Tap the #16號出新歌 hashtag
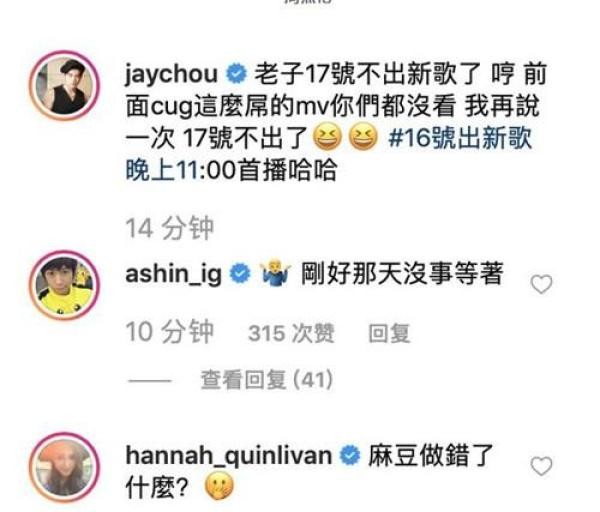This screenshot has width=600, height=512. (x=460, y=138)
